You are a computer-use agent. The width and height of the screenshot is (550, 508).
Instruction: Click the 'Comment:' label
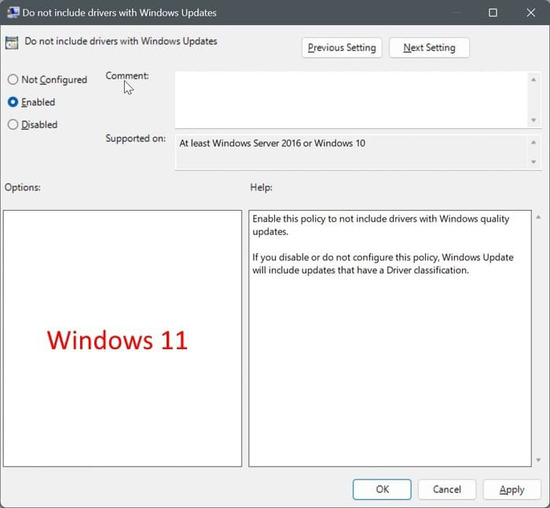[x=127, y=76]
